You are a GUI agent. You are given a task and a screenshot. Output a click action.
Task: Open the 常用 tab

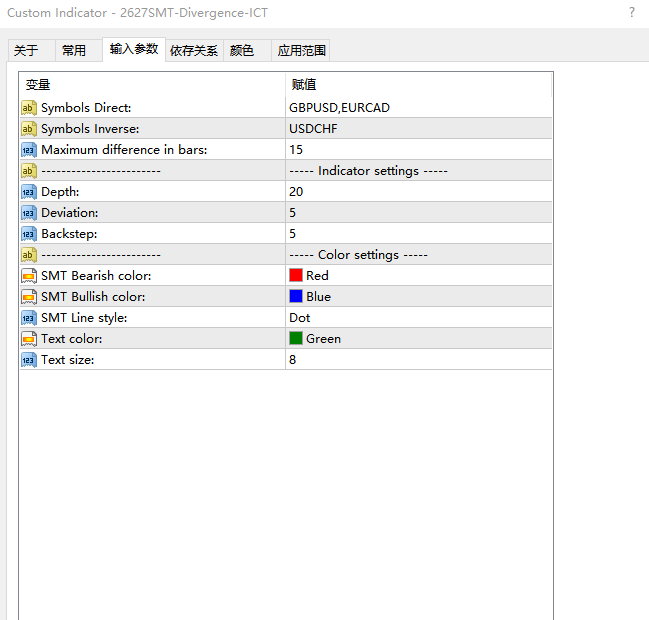pyautogui.click(x=74, y=51)
